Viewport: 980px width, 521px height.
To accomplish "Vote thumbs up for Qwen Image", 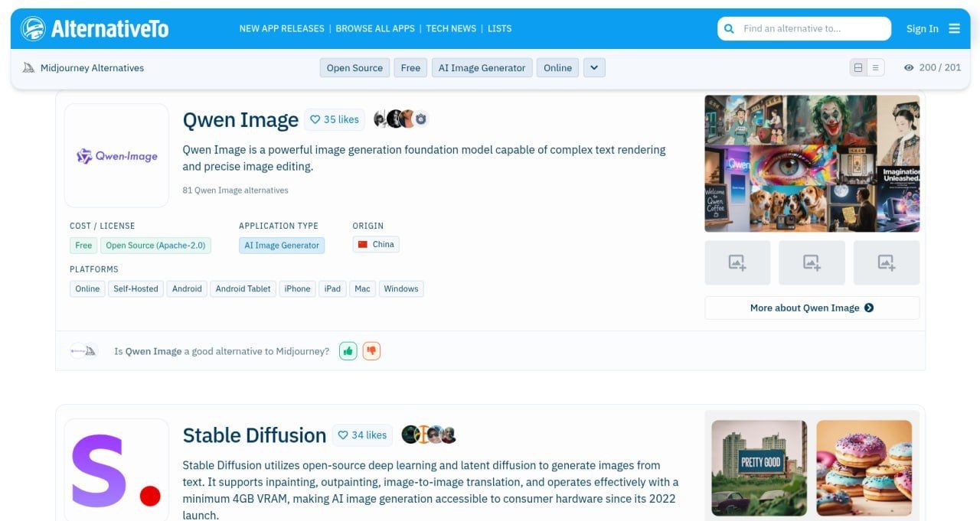I will [348, 351].
